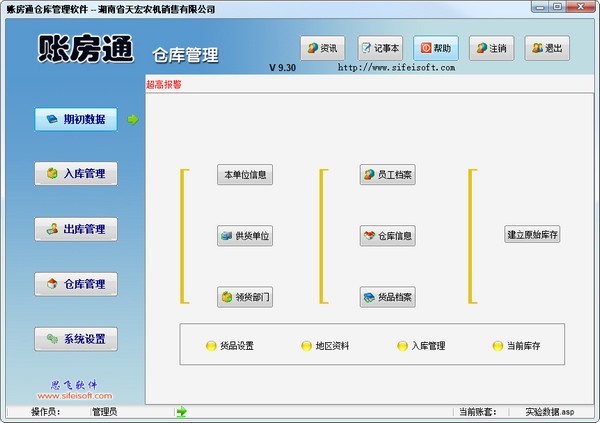This screenshot has height=423, width=600.
Task: Select the 货品设置 shortcut
Action: coord(229,346)
